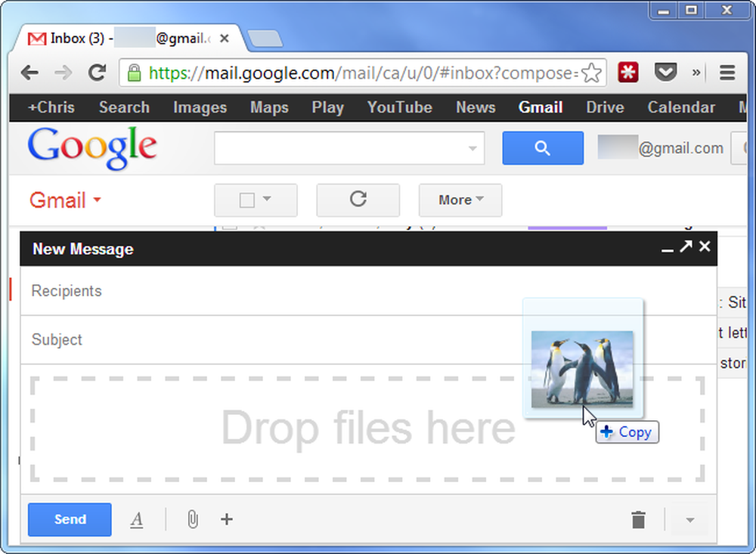The width and height of the screenshot is (756, 554).
Task: Click the Google logo
Action: (92, 148)
